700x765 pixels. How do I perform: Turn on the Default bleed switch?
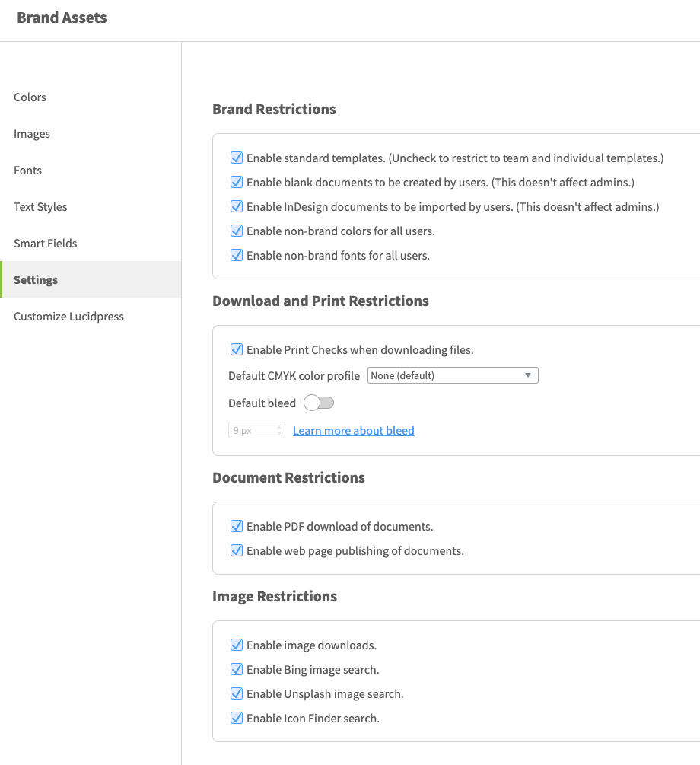(319, 403)
